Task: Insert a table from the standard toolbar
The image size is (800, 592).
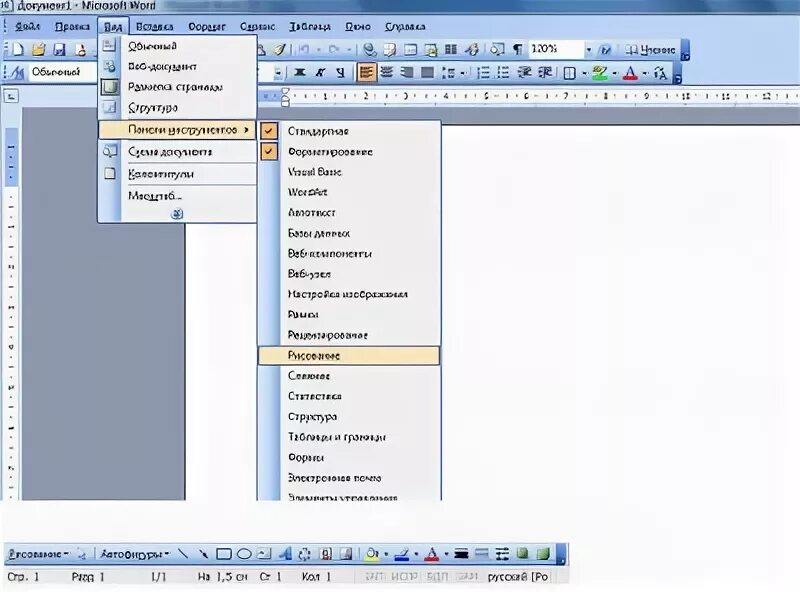Action: click(410, 50)
